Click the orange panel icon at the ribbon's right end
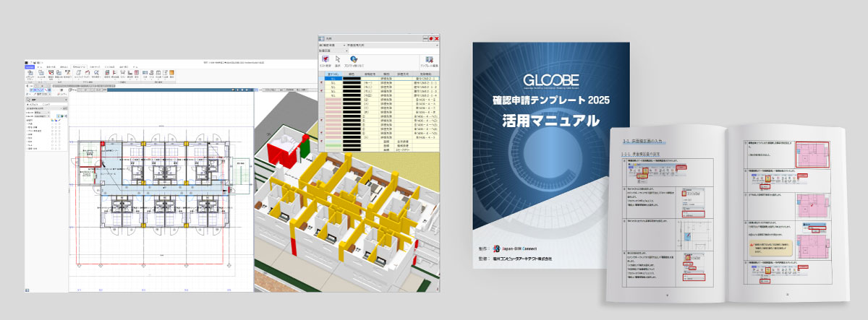 (171, 72)
